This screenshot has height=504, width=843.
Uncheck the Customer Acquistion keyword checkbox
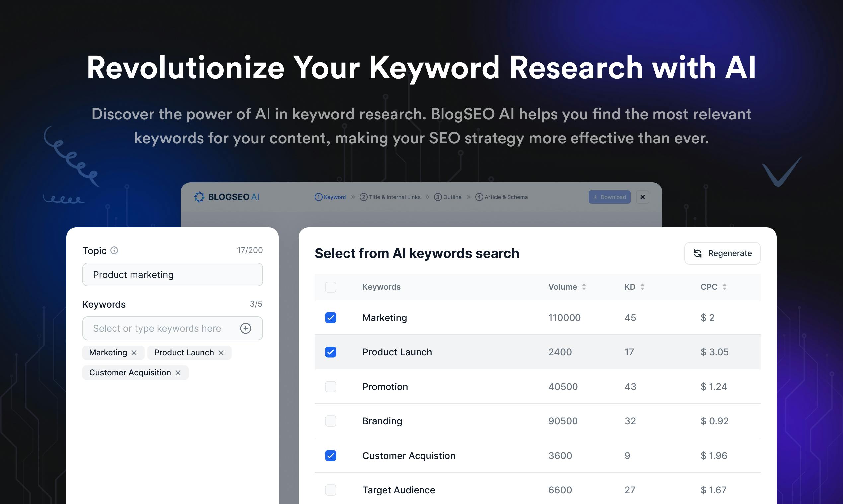(x=331, y=456)
